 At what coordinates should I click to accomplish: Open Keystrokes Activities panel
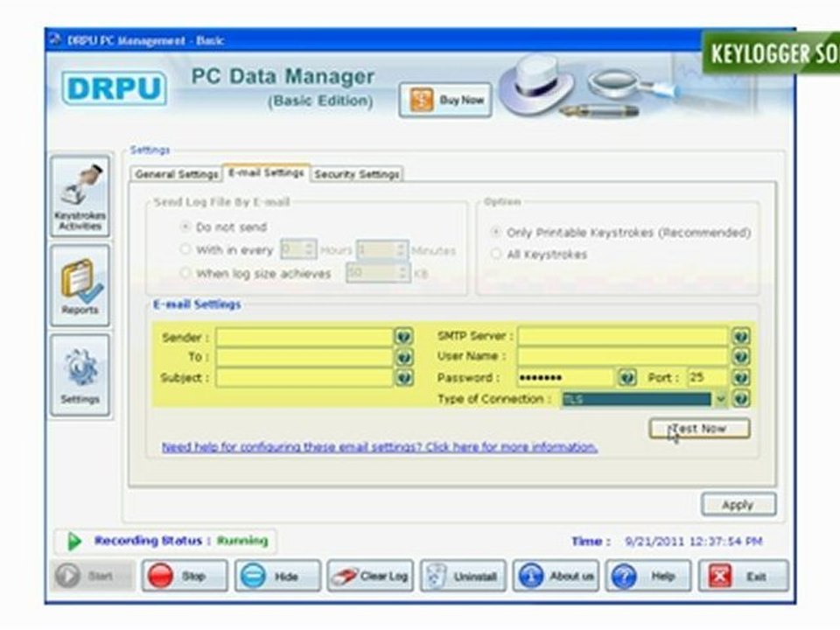[80, 196]
